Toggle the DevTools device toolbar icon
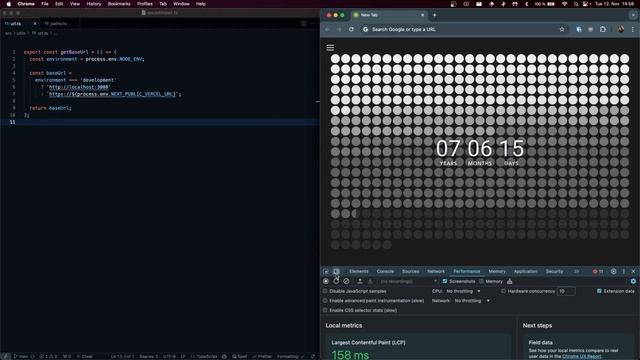This screenshot has height=360, width=640. click(336, 271)
